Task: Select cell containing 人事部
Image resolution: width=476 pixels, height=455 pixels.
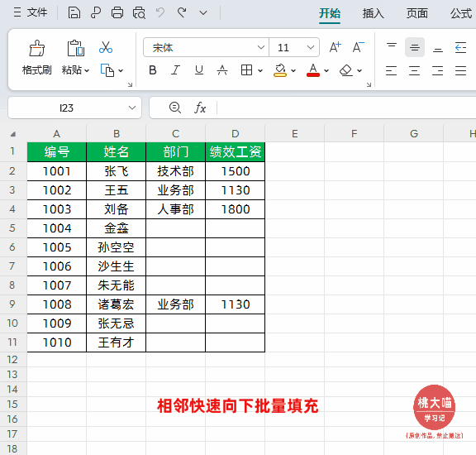Action: point(175,209)
